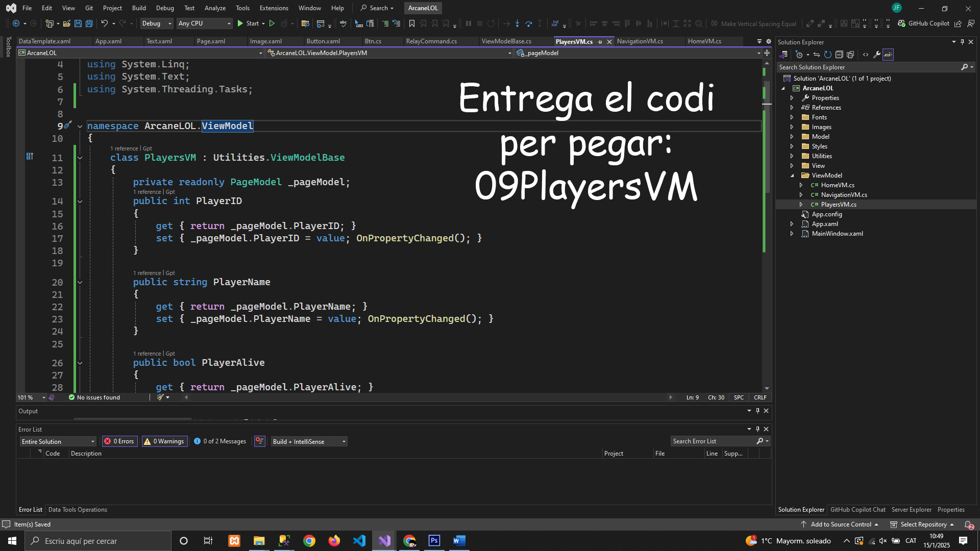
Task: Open the Build menu
Action: 139,8
